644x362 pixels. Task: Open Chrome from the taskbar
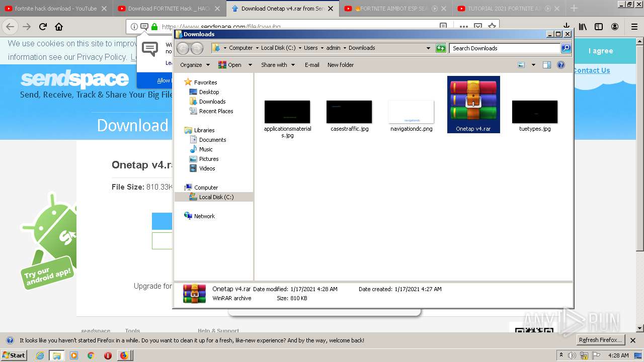tap(91, 355)
